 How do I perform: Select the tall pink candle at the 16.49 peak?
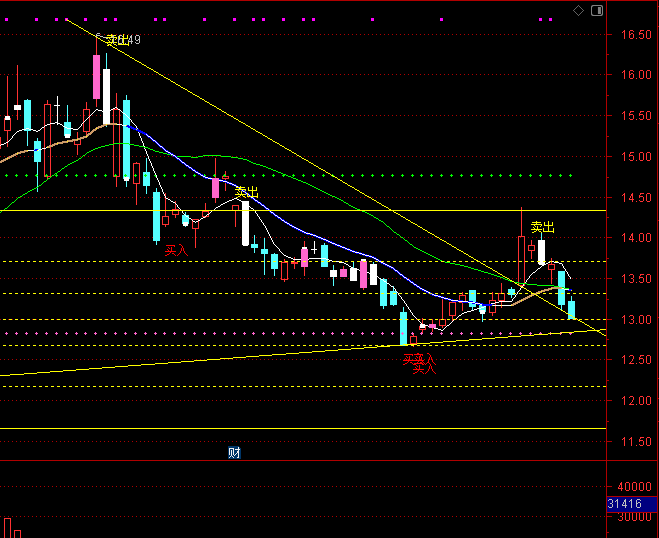[x=97, y=77]
